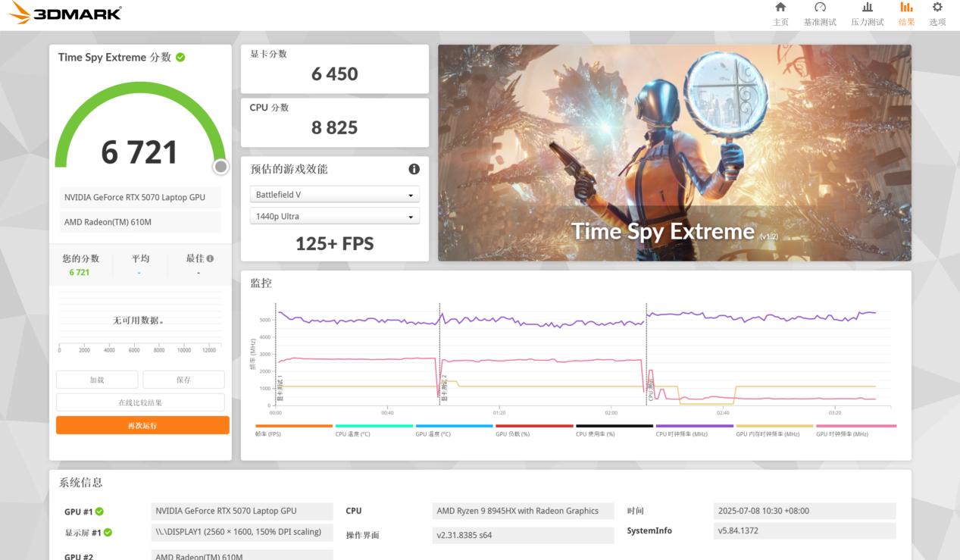The height and width of the screenshot is (560, 960).
Task: Click the 2025-07-08 10:30 时间 value
Action: click(x=805, y=512)
